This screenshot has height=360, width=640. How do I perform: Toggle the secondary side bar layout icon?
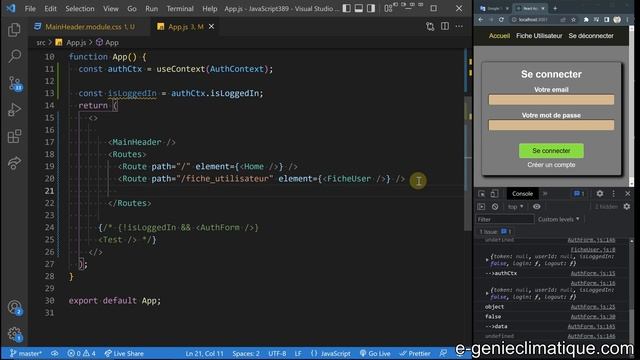click(x=371, y=8)
